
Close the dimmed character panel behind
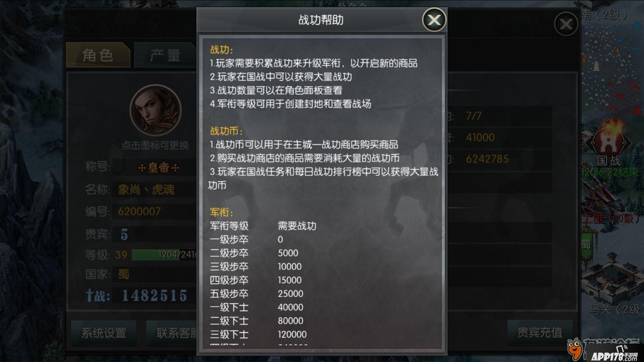pyautogui.click(x=566, y=24)
